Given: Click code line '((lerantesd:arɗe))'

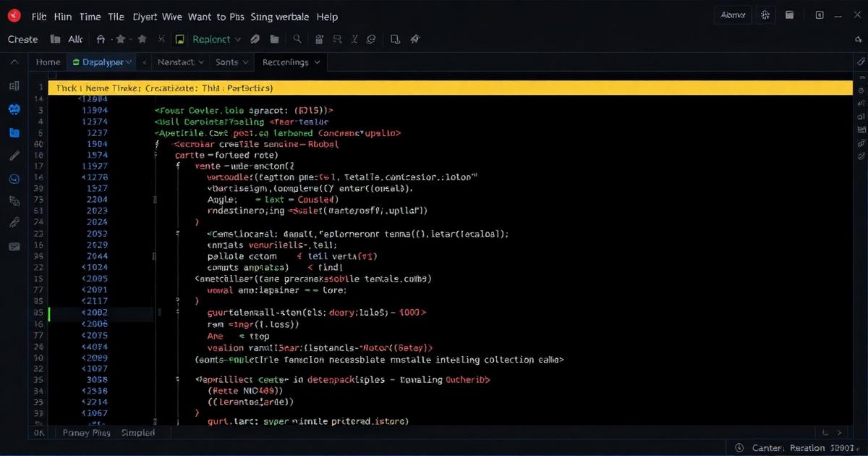Looking at the screenshot, I should pos(250,401).
